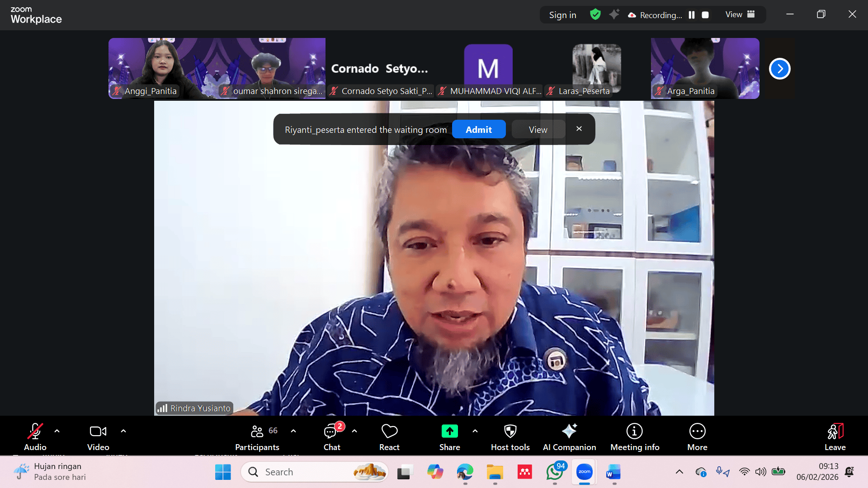The height and width of the screenshot is (488, 868).
Task: Click the green Share screen icon
Action: 449,432
